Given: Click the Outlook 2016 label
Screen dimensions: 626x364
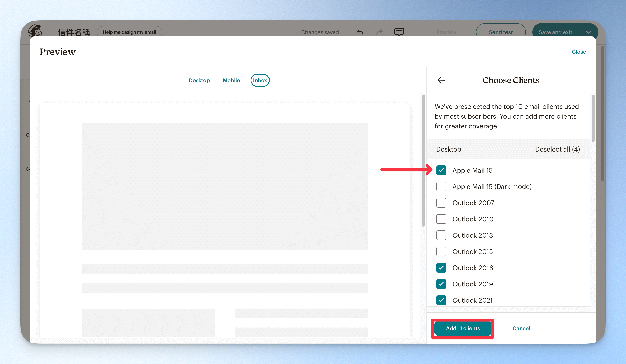Looking at the screenshot, I should click(x=473, y=268).
